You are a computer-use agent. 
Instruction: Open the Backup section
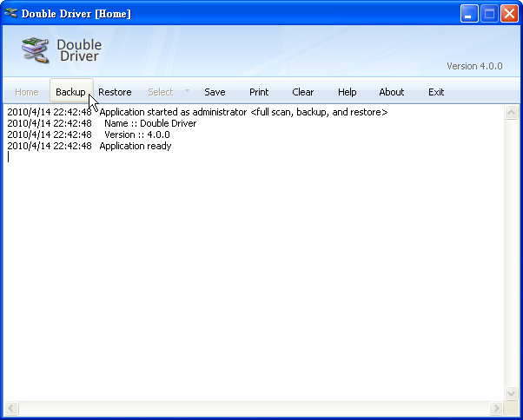(x=71, y=91)
